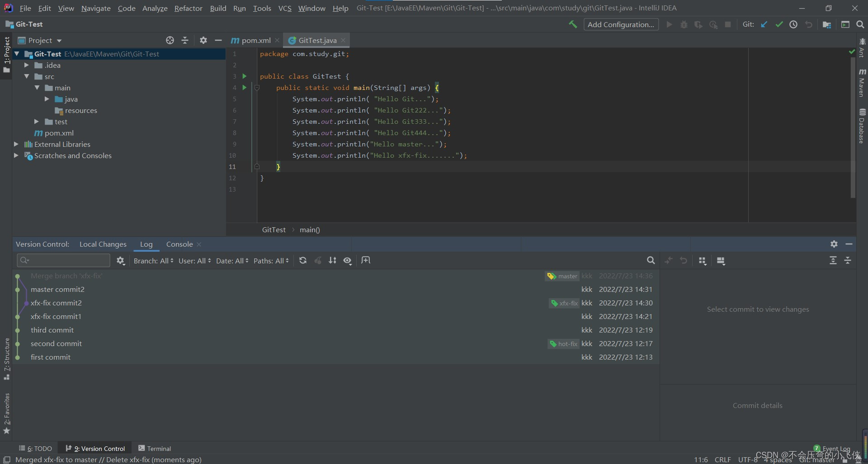This screenshot has height=464, width=868.
Task: Click group-by icon in changes toolbar
Action: click(x=702, y=261)
